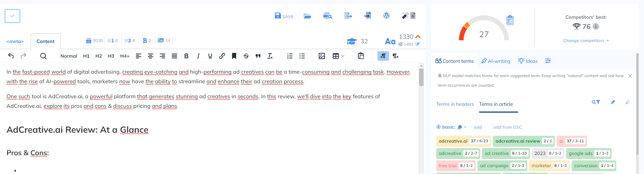644x174 pixels.
Task: Click the add terms link
Action: point(477,127)
